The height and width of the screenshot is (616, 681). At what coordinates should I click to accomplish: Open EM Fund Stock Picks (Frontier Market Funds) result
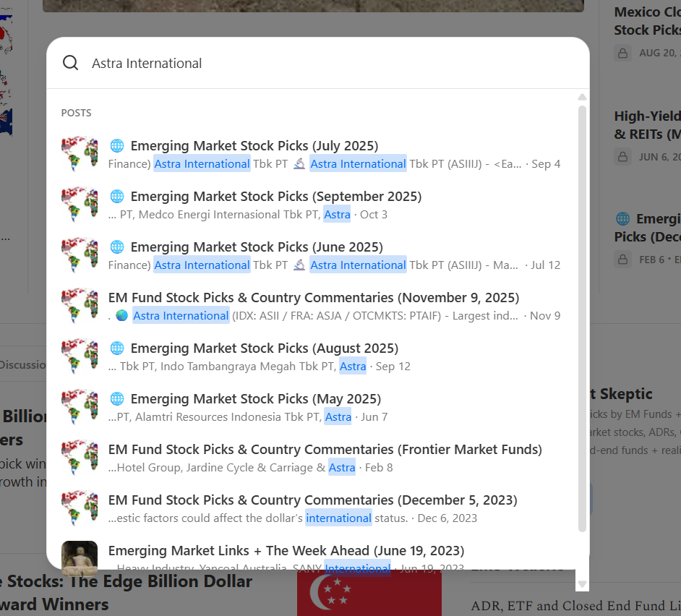pyautogui.click(x=311, y=458)
